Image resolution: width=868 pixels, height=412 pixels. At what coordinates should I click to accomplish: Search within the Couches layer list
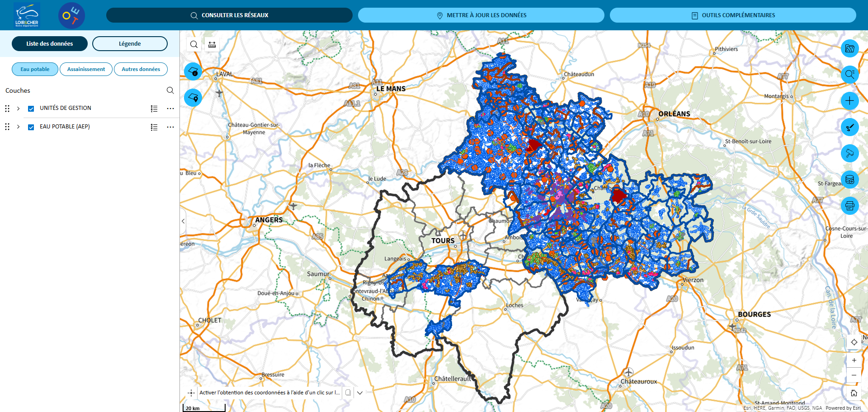(170, 90)
